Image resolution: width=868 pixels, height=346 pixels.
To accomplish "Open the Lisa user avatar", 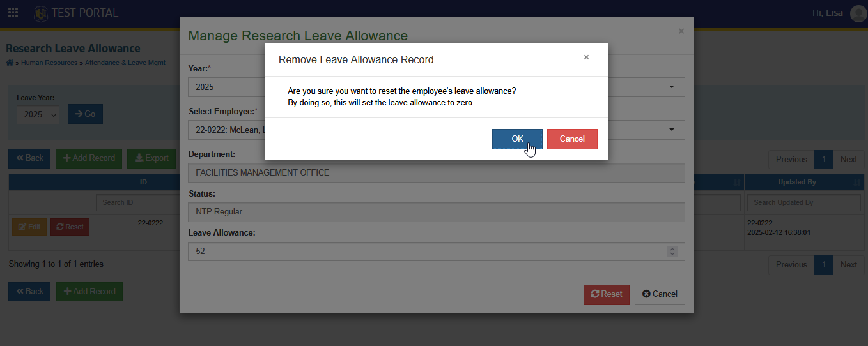I will click(x=858, y=13).
